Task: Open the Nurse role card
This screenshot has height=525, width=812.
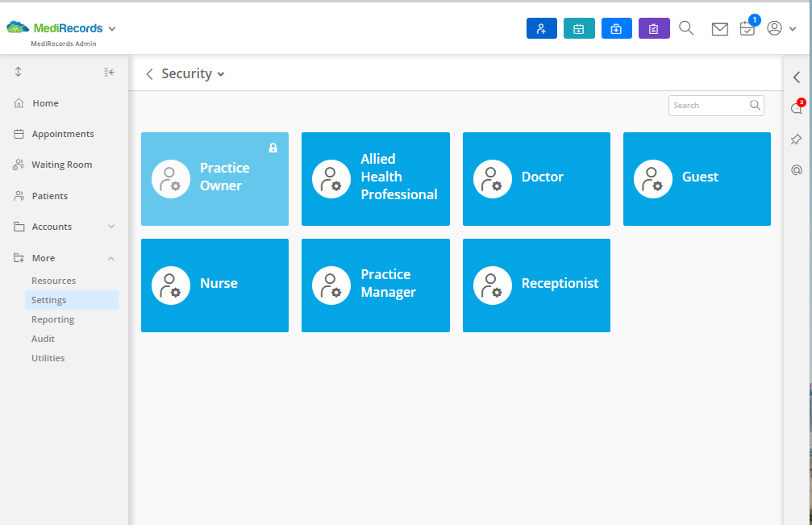Action: [x=215, y=285]
